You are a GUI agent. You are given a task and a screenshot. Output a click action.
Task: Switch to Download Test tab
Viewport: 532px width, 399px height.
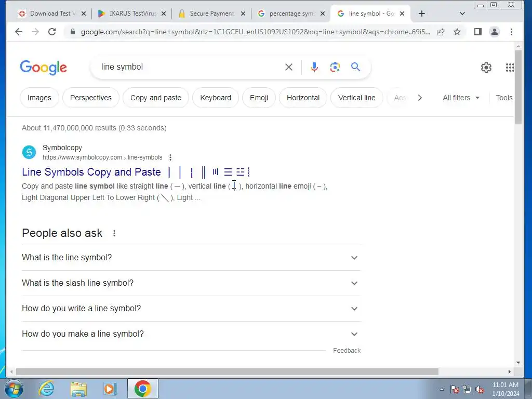click(52, 14)
